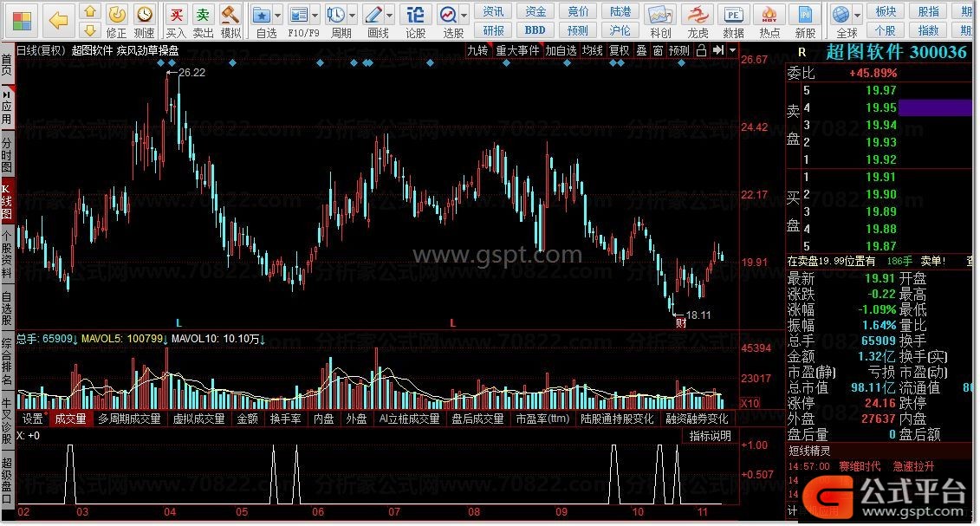
Task: Click the 财 marker below the chart low
Action: (681, 323)
